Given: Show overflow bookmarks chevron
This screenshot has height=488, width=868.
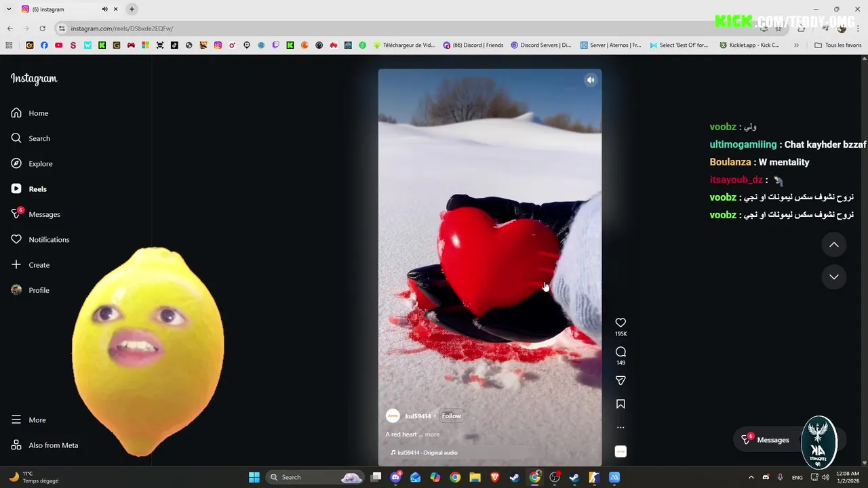Looking at the screenshot, I should 796,45.
